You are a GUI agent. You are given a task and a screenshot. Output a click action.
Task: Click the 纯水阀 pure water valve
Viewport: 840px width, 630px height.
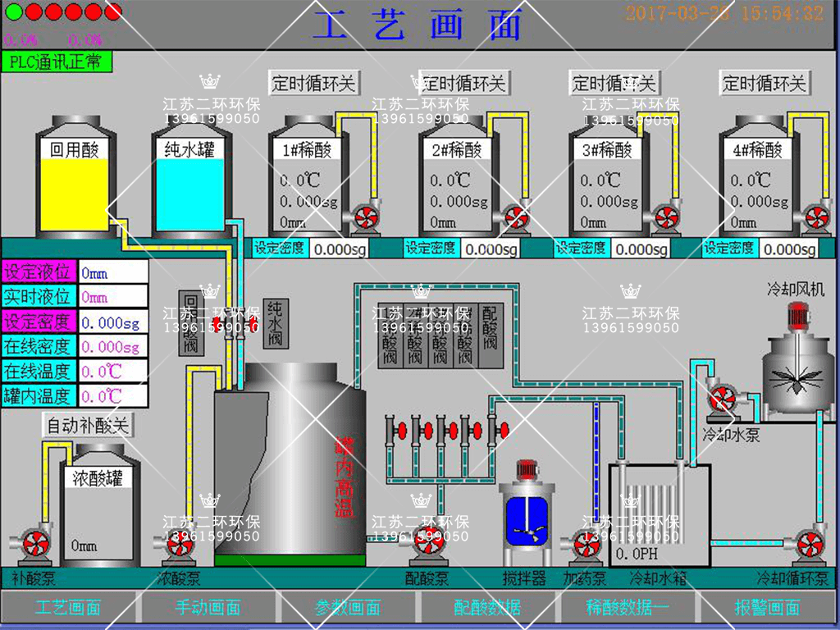pos(275,324)
